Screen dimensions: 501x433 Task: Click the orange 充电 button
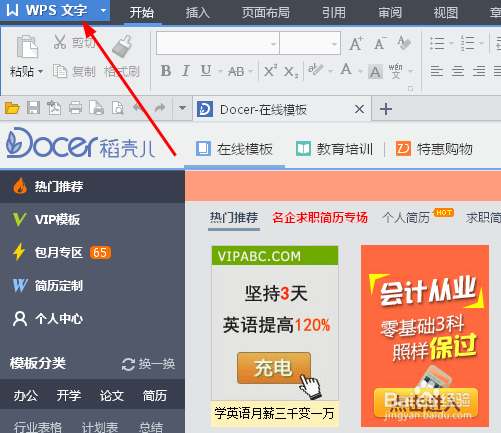[274, 368]
